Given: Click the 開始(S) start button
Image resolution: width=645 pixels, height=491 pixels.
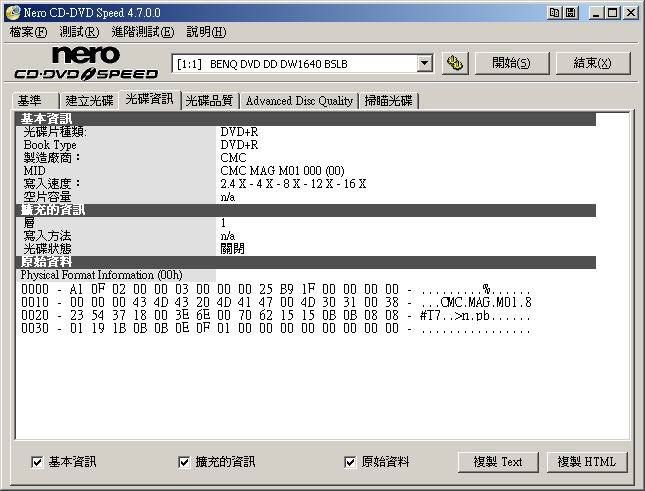Looking at the screenshot, I should (511, 63).
